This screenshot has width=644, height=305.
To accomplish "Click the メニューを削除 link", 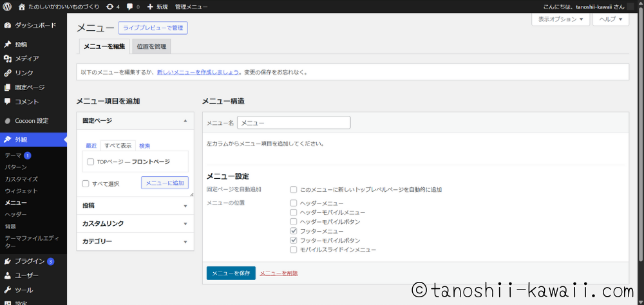I will click(279, 273).
